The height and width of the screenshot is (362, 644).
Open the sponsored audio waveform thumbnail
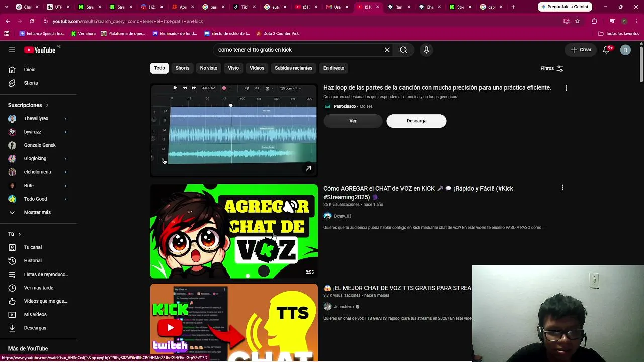tap(234, 130)
